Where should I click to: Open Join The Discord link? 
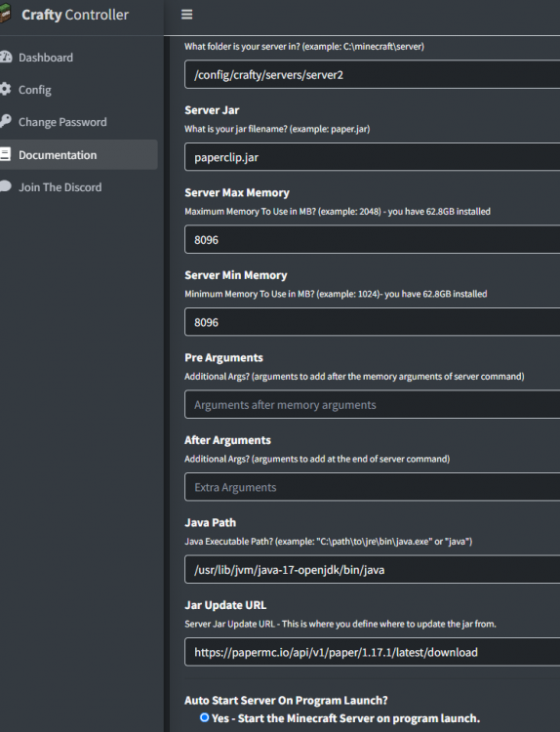coord(78,187)
